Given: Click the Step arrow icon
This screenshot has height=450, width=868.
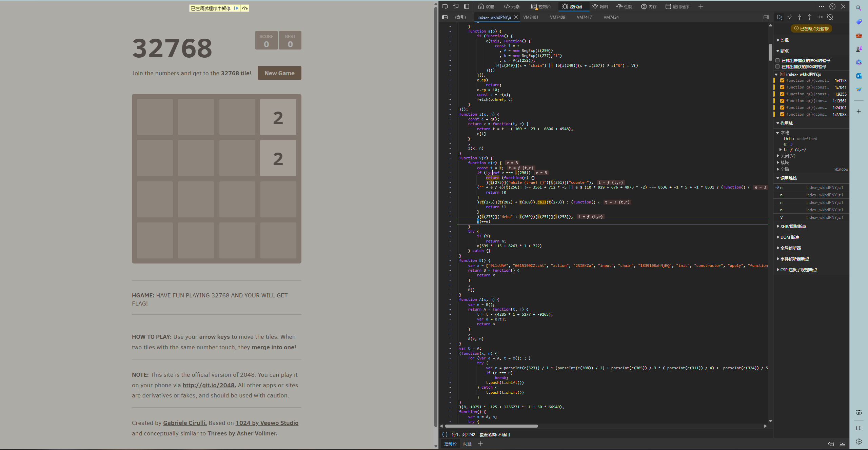Looking at the screenshot, I should point(820,17).
